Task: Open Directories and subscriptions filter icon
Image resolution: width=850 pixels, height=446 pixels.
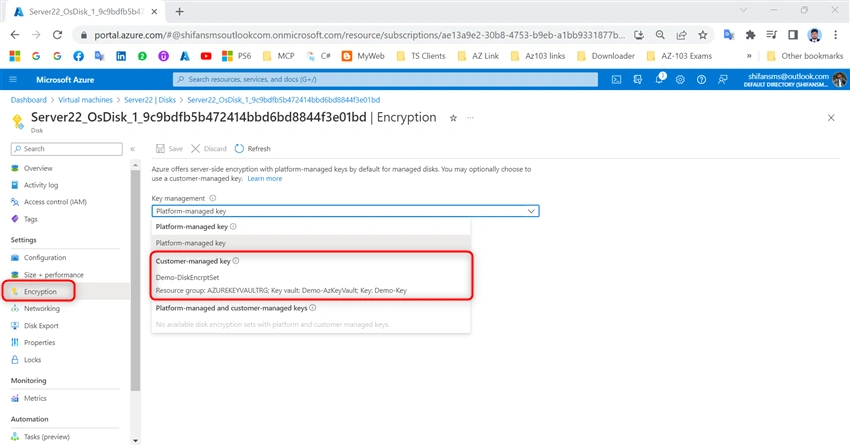Action: pyautogui.click(x=638, y=80)
